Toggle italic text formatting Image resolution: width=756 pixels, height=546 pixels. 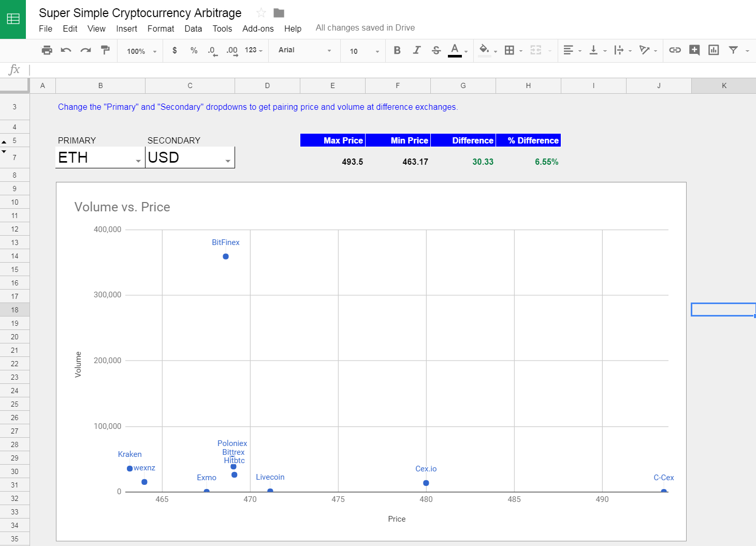tap(417, 50)
